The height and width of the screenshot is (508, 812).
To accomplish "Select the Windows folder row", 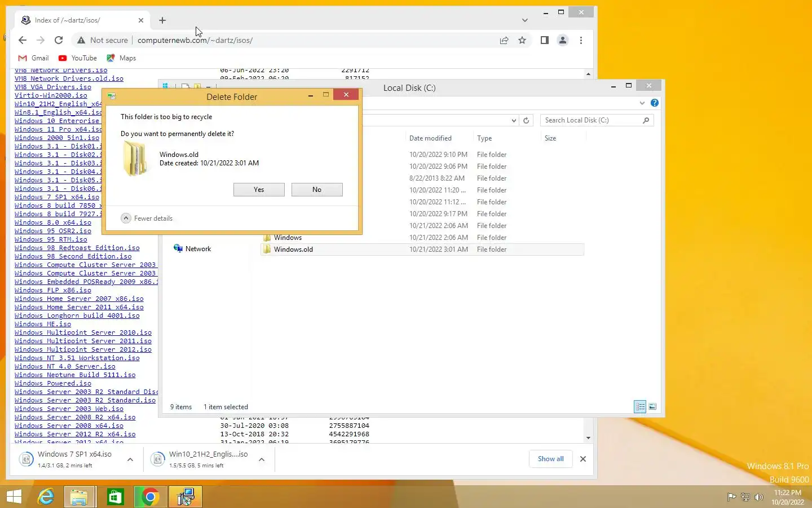I will pos(422,238).
